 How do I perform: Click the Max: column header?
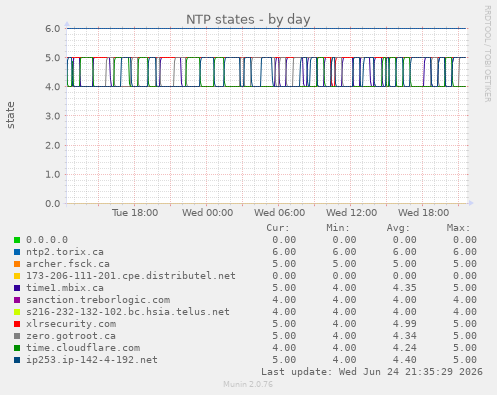458,228
